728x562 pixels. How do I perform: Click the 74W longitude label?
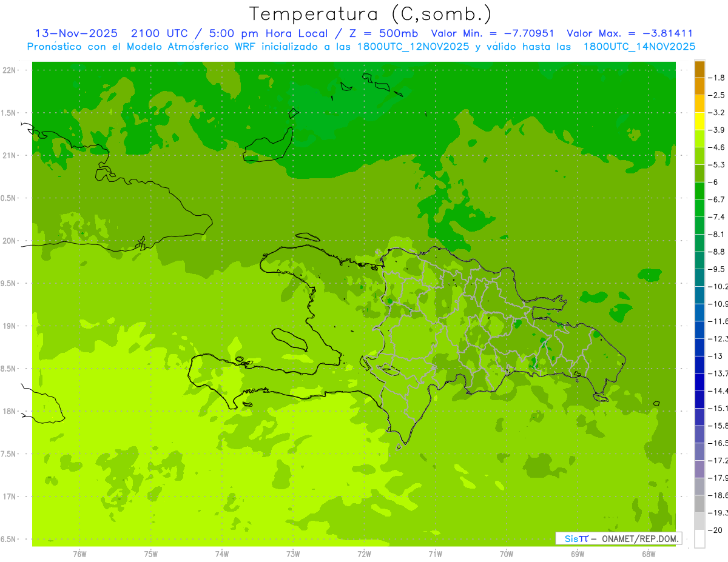click(222, 554)
